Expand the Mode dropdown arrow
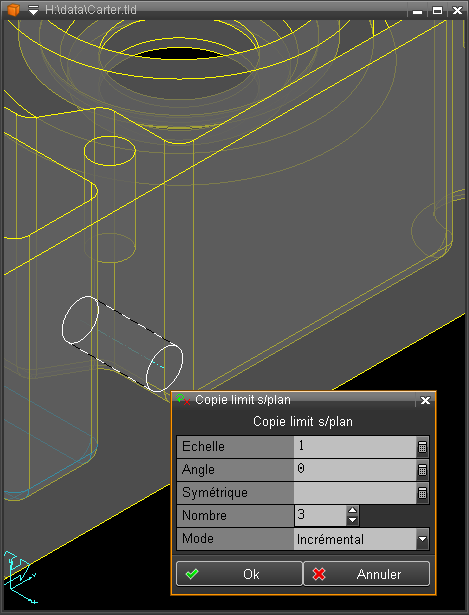This screenshot has width=469, height=615. pos(422,539)
